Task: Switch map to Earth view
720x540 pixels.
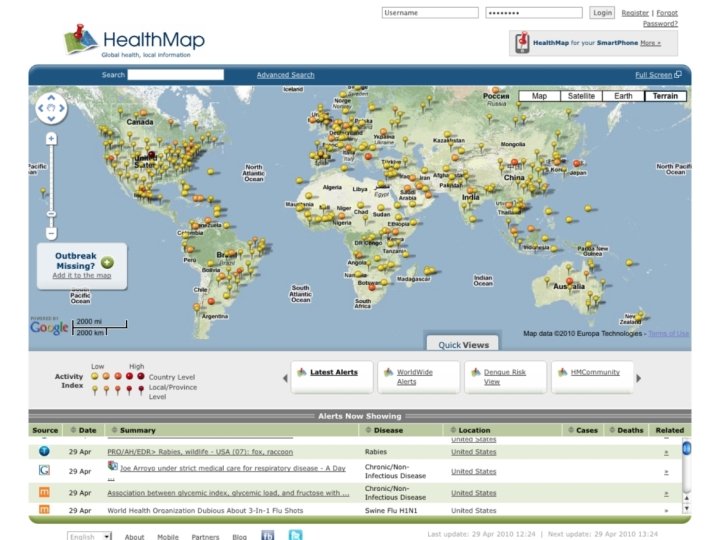Action: (623, 96)
